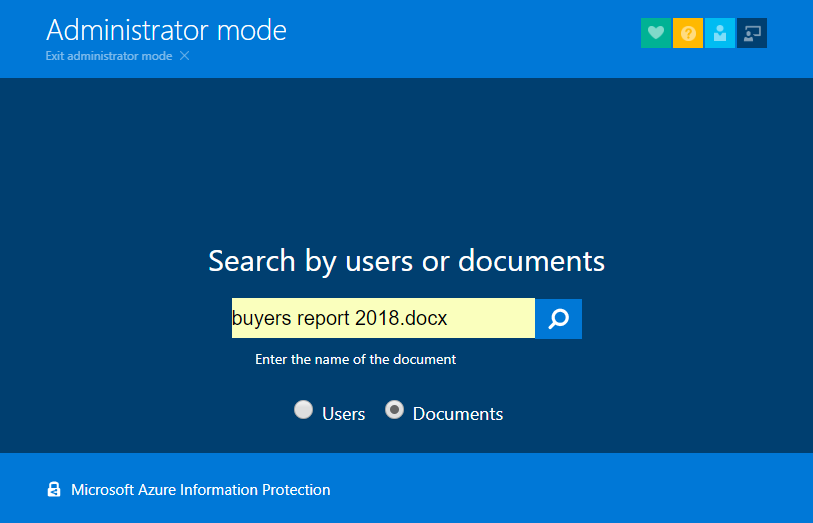813x523 pixels.
Task: Click the dark blue administrator presenter icon
Action: coord(751,33)
